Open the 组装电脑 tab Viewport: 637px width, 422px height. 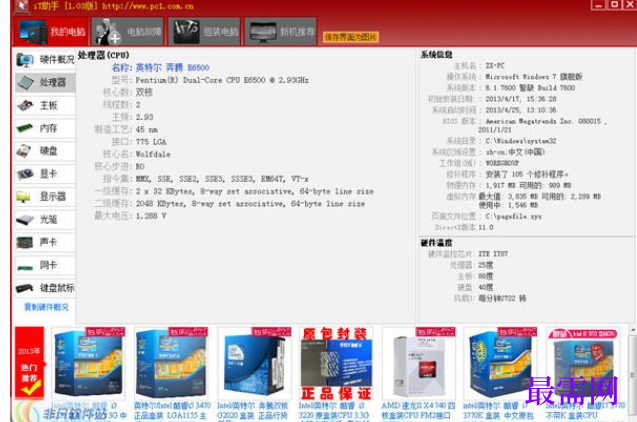pyautogui.click(x=204, y=31)
